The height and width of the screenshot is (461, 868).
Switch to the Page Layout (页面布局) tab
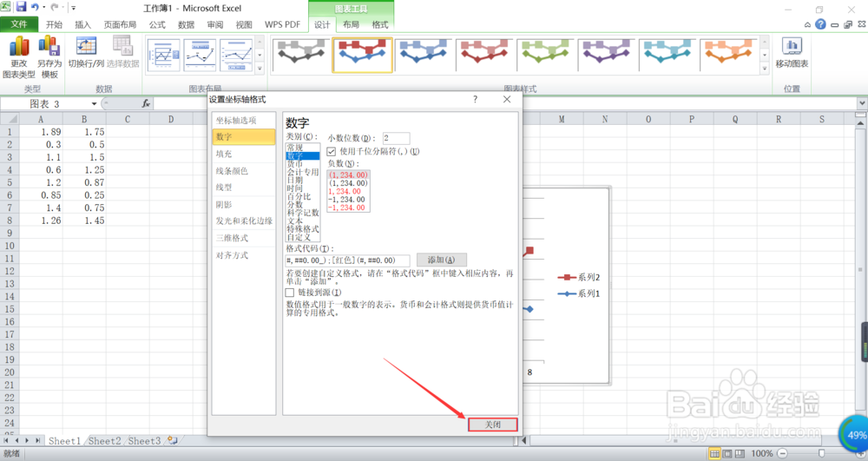tap(120, 24)
